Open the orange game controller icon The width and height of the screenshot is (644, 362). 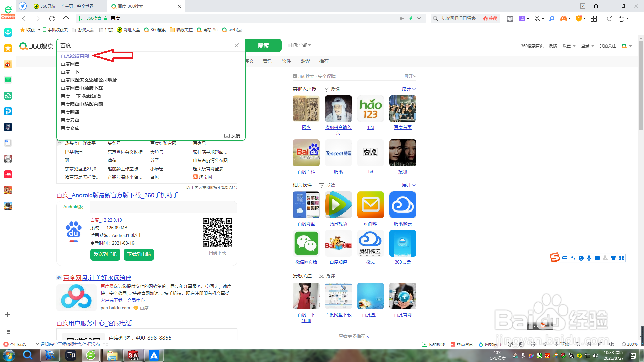(x=563, y=19)
